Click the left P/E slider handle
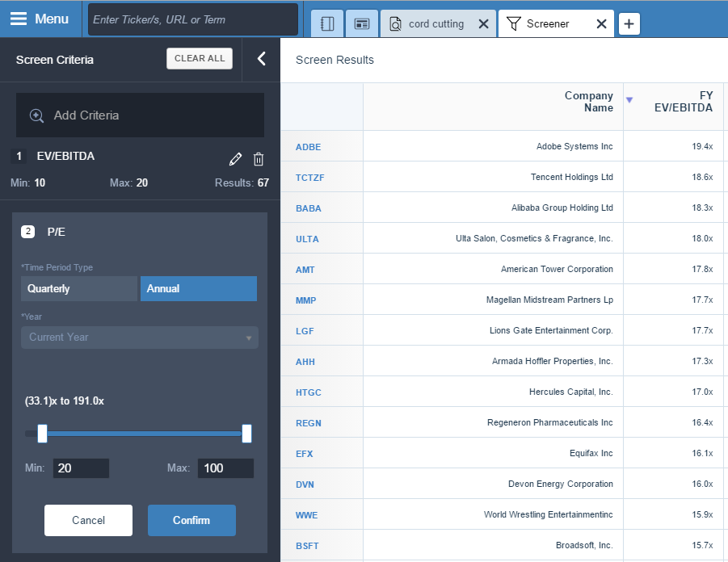The width and height of the screenshot is (728, 562). click(42, 434)
